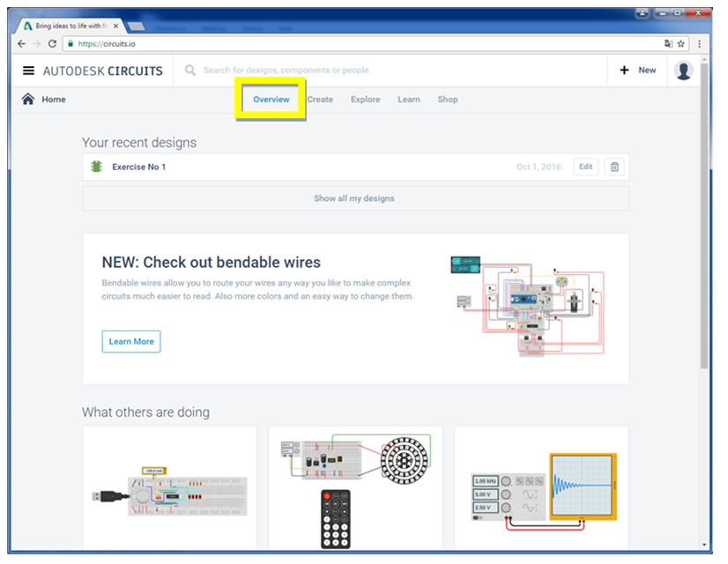Open the user profile avatar

tap(683, 70)
